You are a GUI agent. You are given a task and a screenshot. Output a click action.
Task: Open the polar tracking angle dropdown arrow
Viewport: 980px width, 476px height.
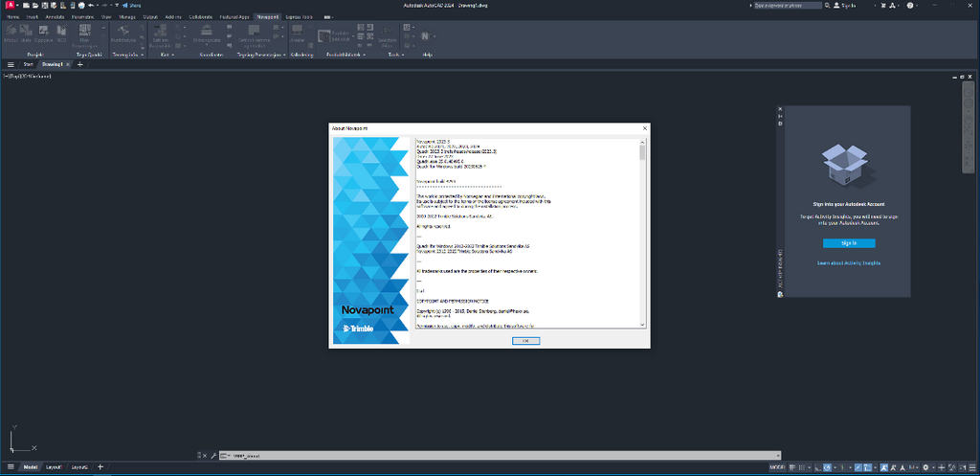(x=835, y=467)
